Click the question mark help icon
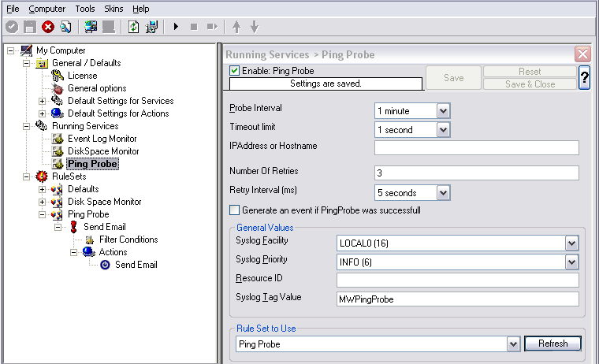The image size is (599, 364). 584,77
